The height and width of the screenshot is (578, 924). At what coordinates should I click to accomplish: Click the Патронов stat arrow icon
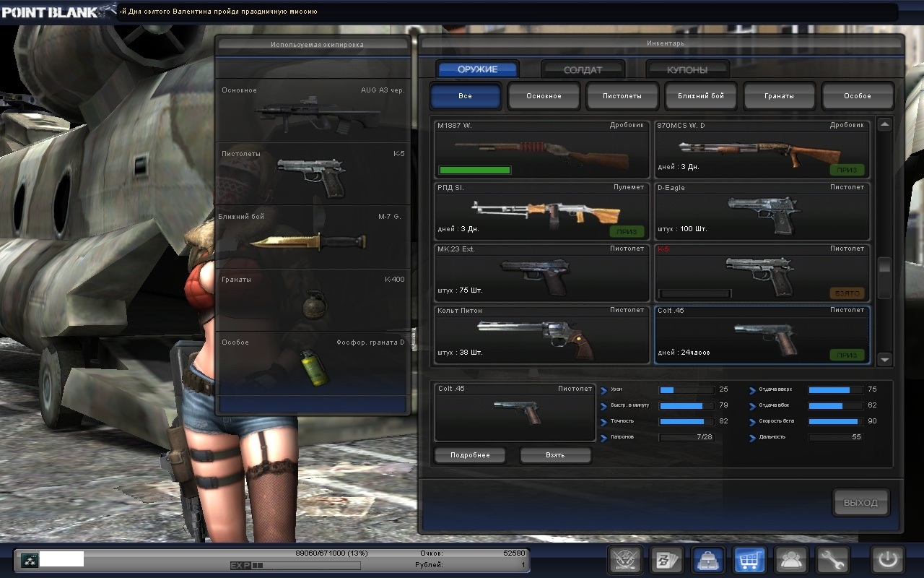pyautogui.click(x=604, y=438)
